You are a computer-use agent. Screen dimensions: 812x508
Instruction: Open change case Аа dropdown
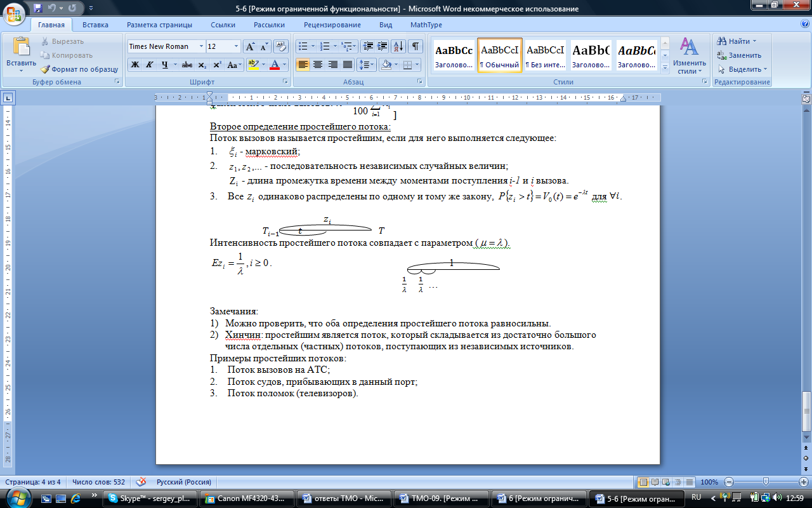pyautogui.click(x=235, y=65)
